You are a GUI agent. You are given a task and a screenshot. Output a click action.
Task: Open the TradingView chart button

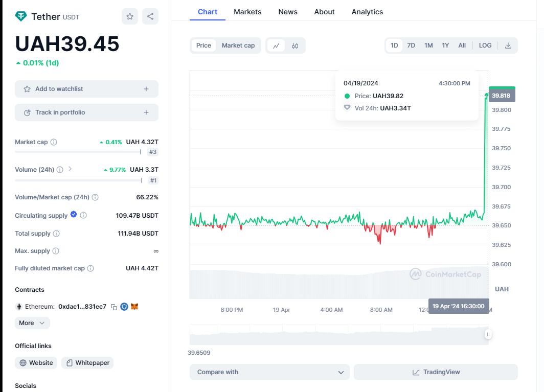pyautogui.click(x=436, y=372)
